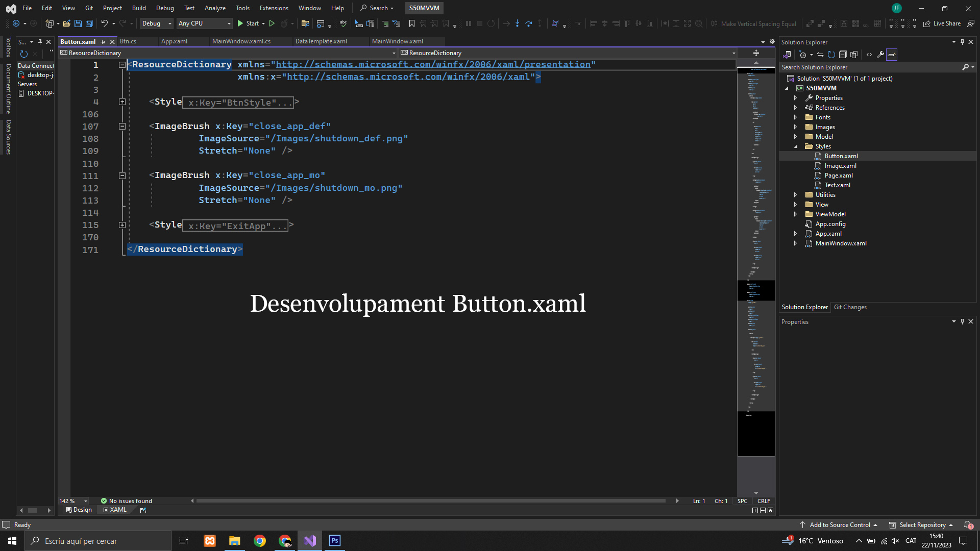Open the Git Changes panel tab

[850, 307]
